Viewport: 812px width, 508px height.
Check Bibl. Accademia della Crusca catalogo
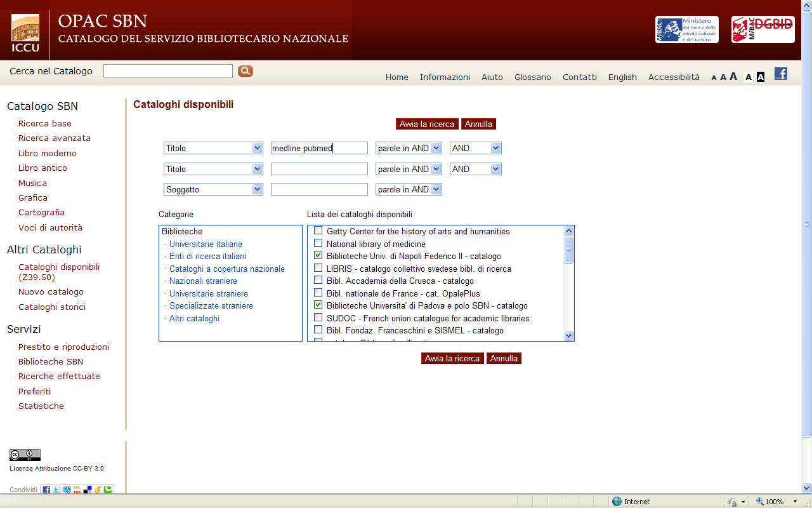318,280
